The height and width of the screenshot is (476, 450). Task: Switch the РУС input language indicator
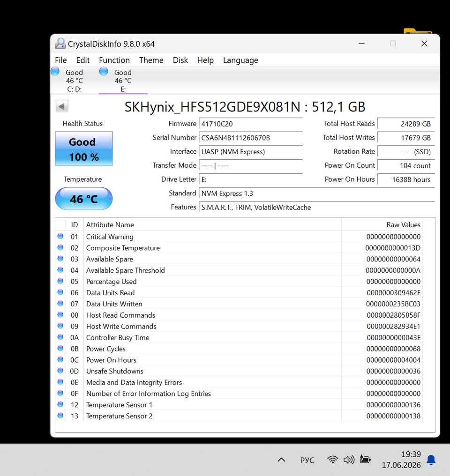pyautogui.click(x=307, y=460)
